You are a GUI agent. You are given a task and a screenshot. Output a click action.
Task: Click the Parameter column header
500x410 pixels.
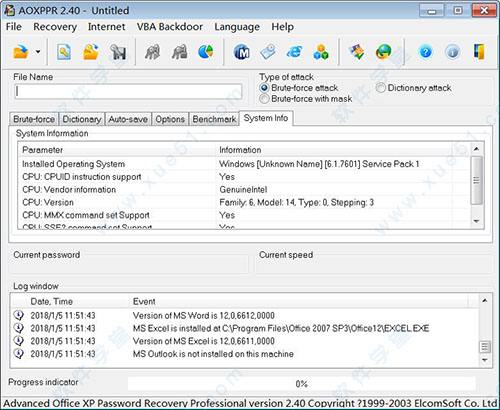pyautogui.click(x=117, y=150)
